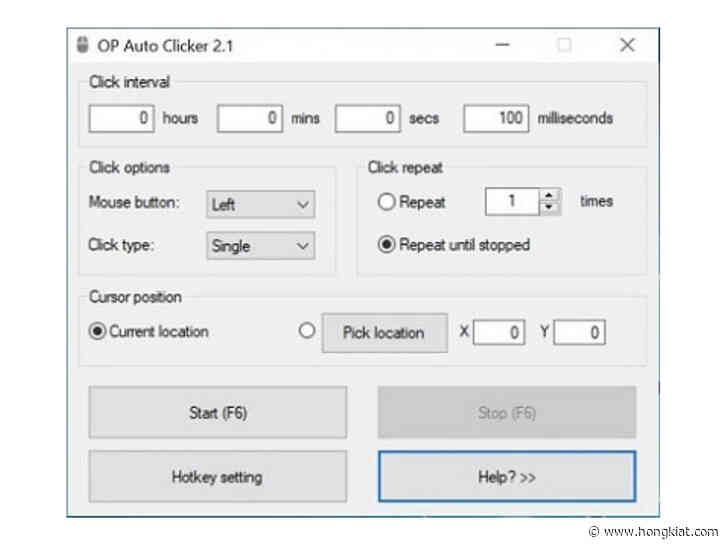725x546 pixels.
Task: Select the milliseconds field showing 100
Action: coord(496,118)
